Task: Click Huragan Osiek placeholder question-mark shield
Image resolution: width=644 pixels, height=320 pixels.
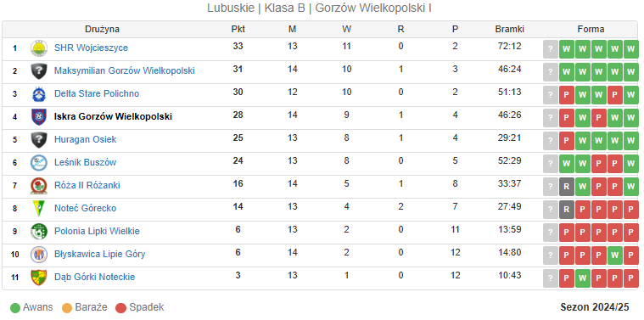Action: tap(39, 140)
